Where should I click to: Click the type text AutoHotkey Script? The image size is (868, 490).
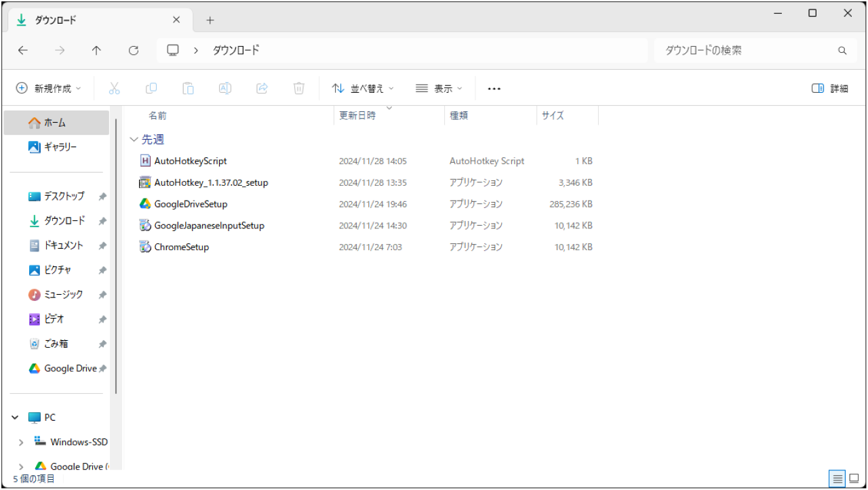487,161
